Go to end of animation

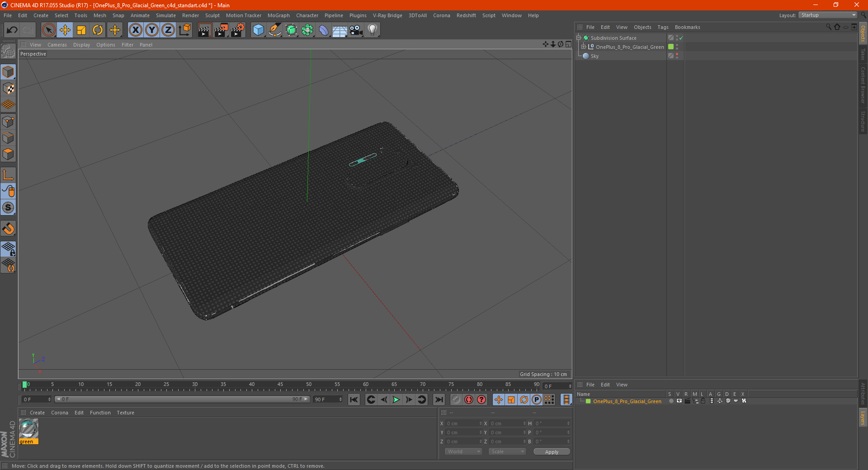point(439,399)
